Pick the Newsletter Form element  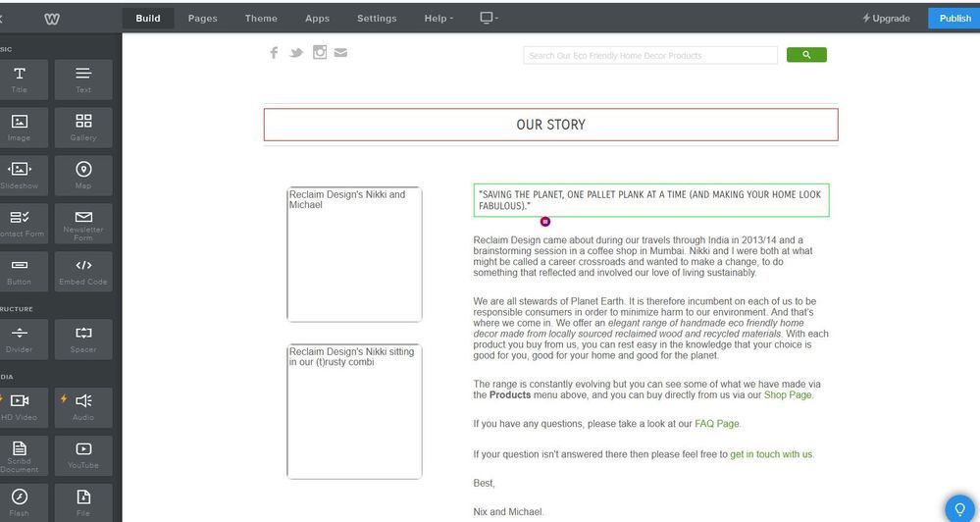coord(83,223)
